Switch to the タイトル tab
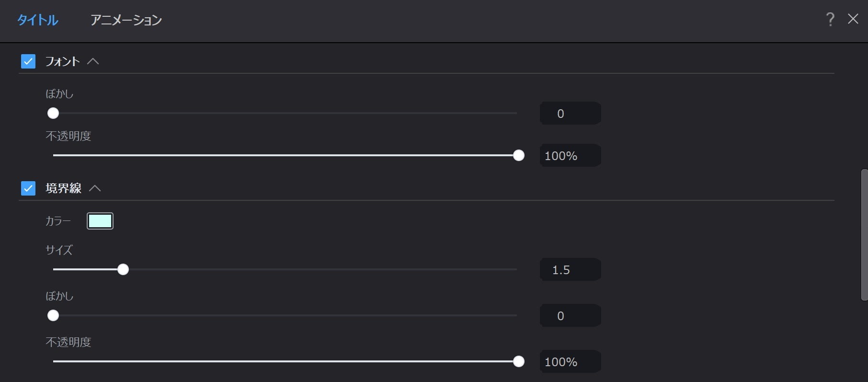 pyautogui.click(x=37, y=20)
